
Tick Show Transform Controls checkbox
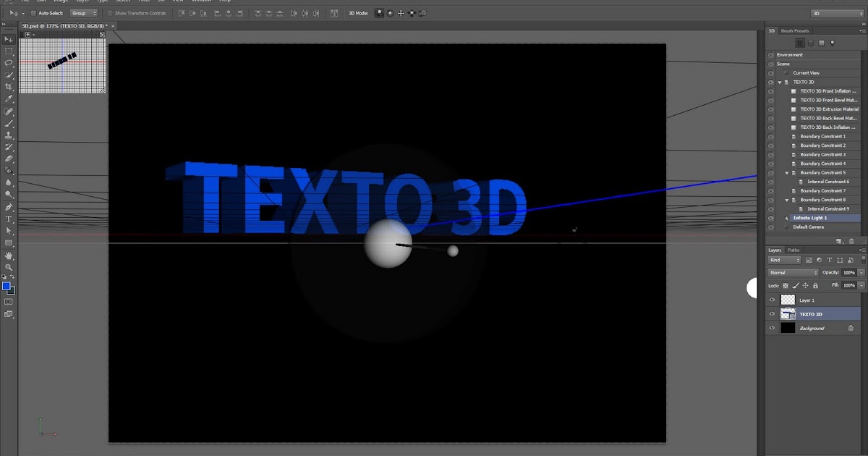[110, 13]
